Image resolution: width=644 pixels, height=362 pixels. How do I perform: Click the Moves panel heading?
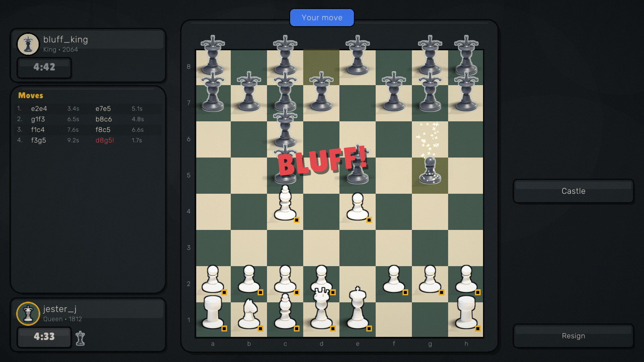coord(31,96)
